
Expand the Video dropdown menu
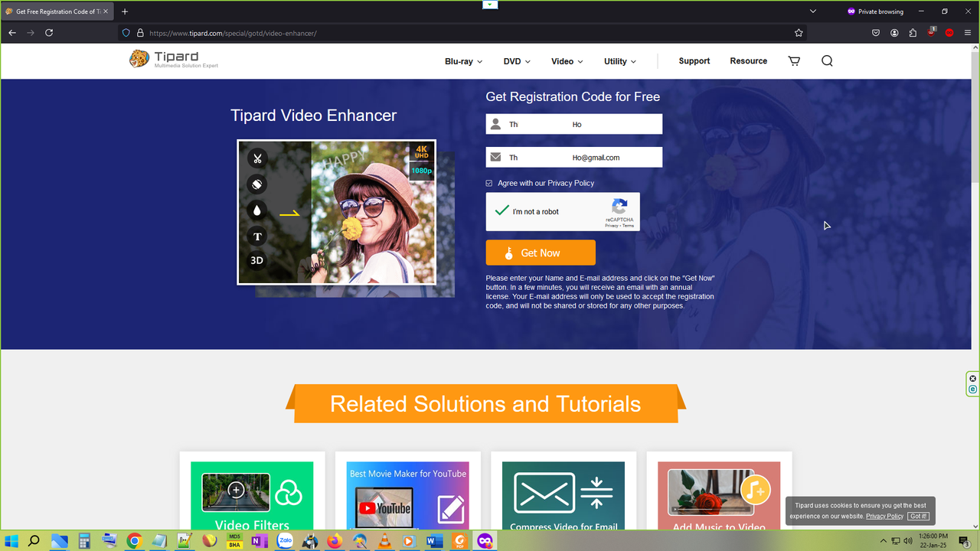point(567,61)
